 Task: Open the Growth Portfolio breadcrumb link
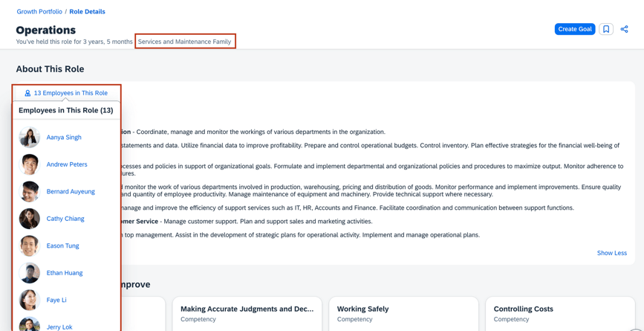coord(39,12)
